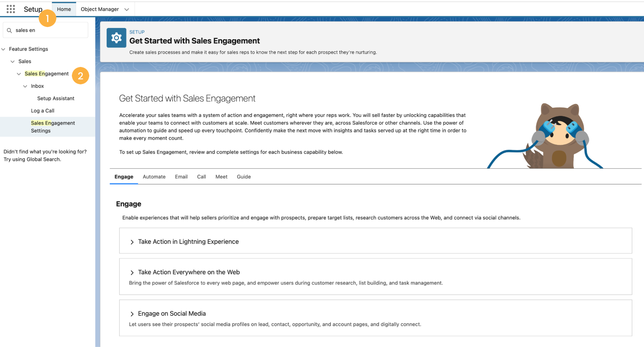Image resolution: width=644 pixels, height=347 pixels.
Task: Collapse the Sales Engagement tree chevron
Action: pos(19,74)
